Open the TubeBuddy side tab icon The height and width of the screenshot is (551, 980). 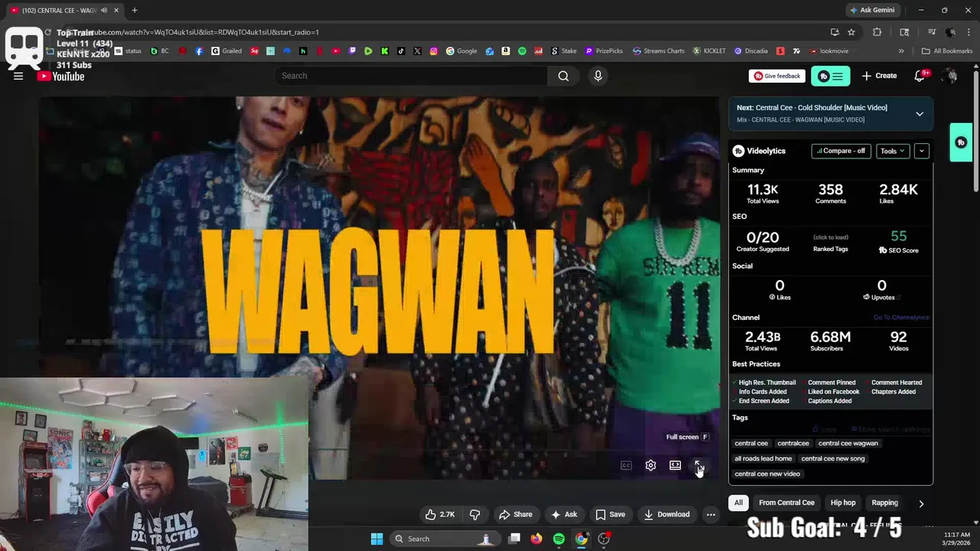961,142
